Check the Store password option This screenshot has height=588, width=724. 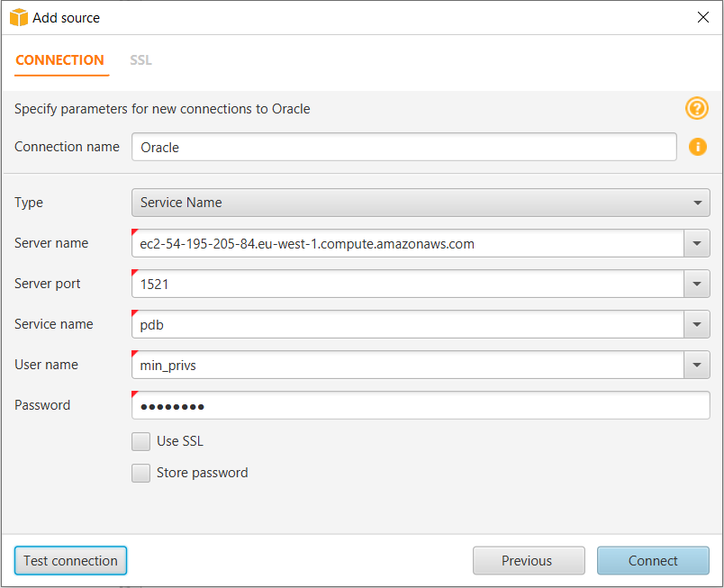pos(141,473)
